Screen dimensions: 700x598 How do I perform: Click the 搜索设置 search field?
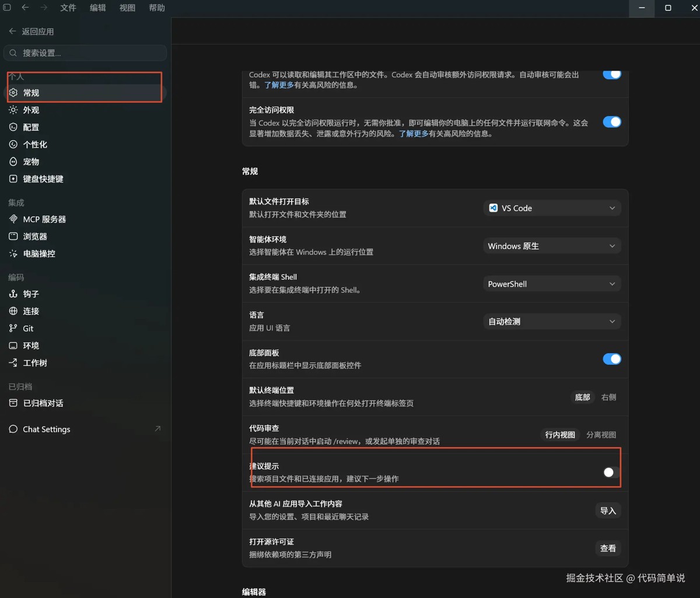85,53
